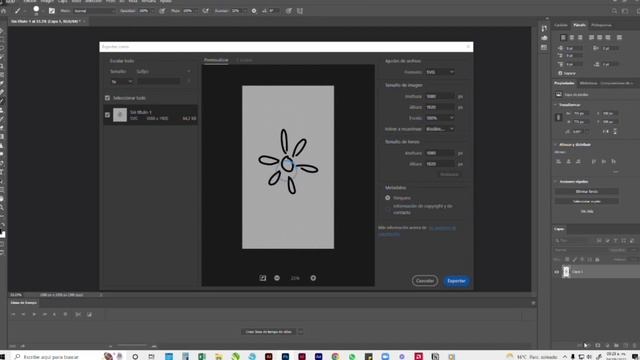Switch to the Bibliotecas tab
The image size is (640, 360).
(x=588, y=83)
